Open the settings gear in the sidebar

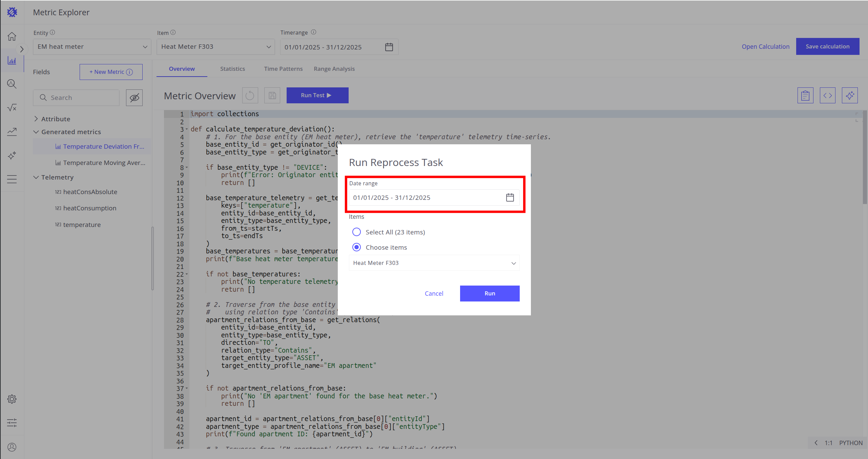(x=12, y=399)
